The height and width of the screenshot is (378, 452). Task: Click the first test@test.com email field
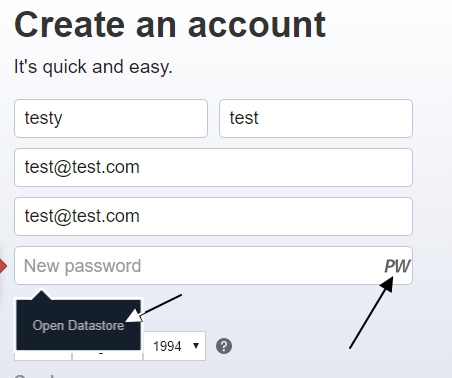click(213, 167)
